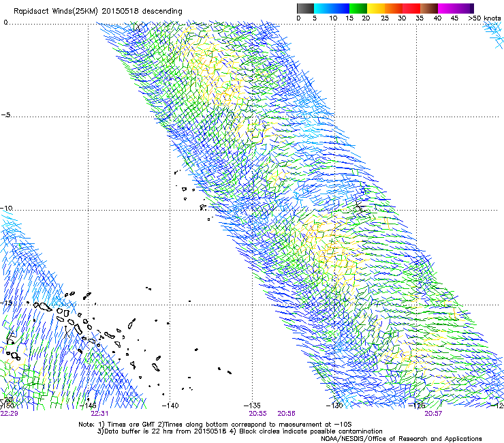Click the time label '22:29'
504x443 pixels.
pos(10,414)
